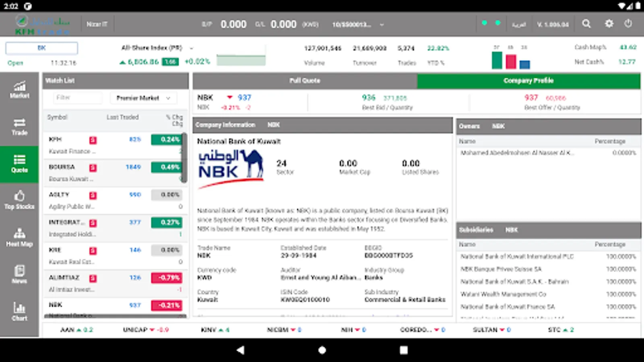
Task: Click the power logout icon
Action: 628,24
